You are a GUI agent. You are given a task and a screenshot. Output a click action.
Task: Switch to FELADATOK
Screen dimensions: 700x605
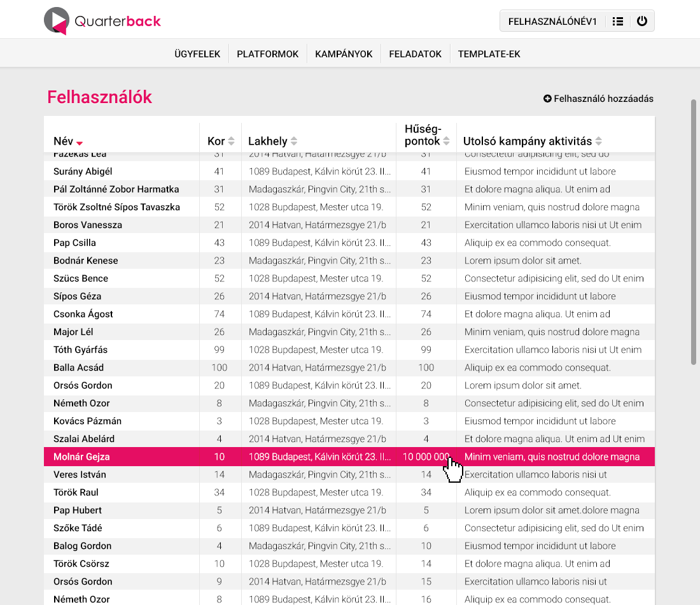coord(415,54)
